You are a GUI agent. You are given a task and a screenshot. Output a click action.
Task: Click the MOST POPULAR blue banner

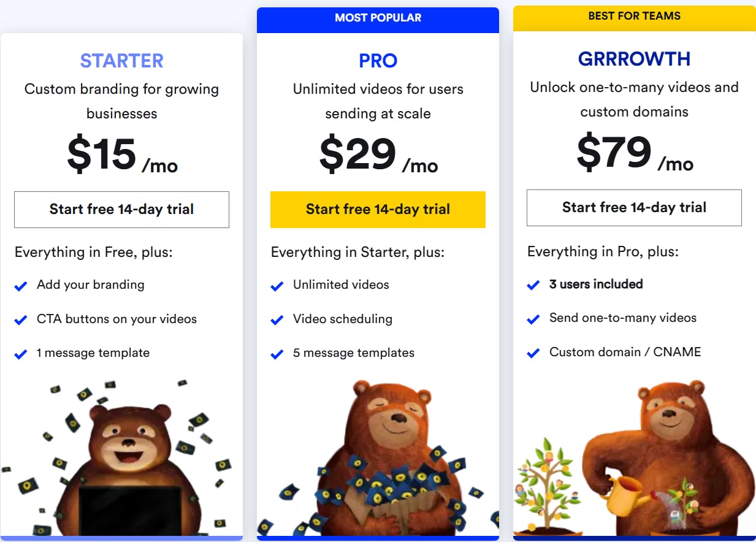[378, 18]
